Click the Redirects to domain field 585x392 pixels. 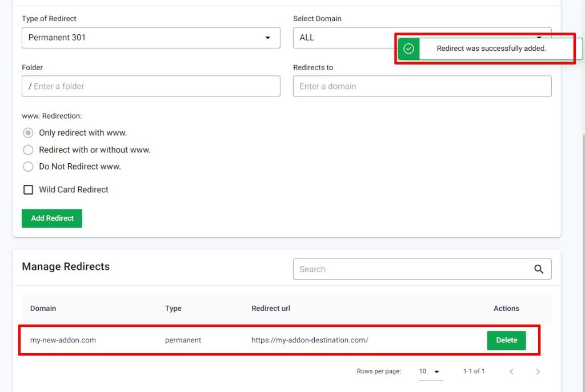(422, 86)
